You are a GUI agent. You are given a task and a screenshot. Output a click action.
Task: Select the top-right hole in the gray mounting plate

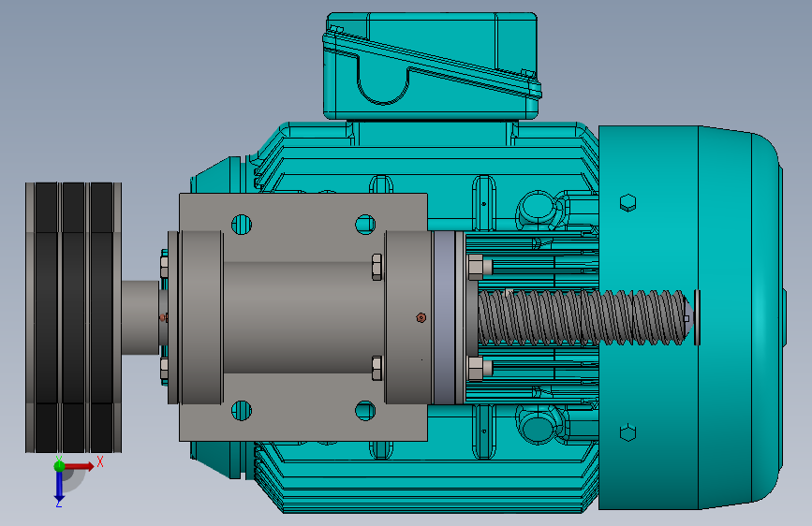coord(365,225)
